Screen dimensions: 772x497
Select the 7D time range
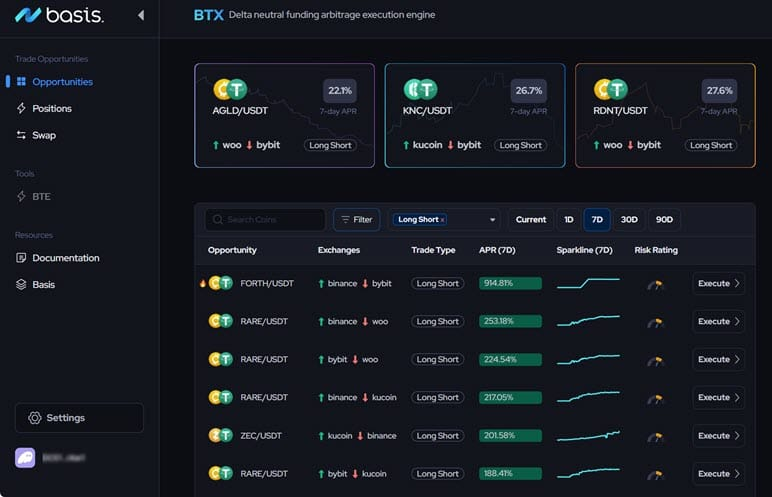click(x=597, y=220)
